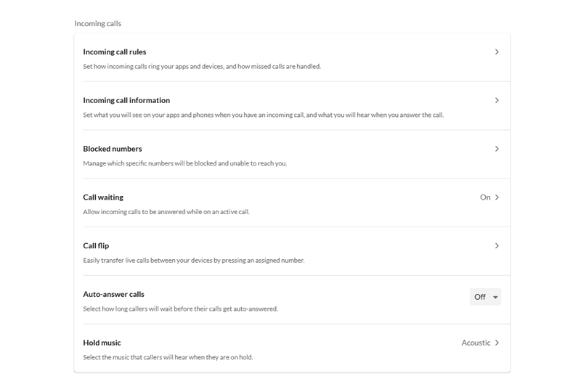
Task: Select the Incoming call information title
Action: point(126,100)
